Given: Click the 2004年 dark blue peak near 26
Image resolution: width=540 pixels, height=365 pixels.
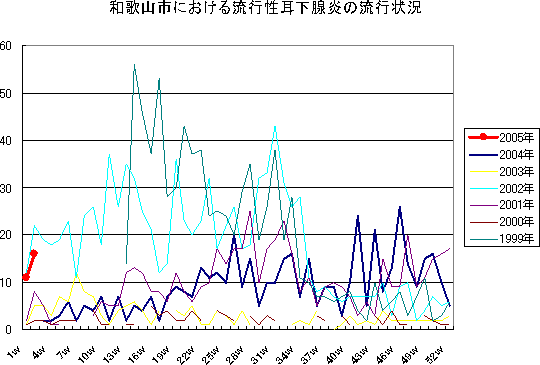Looking at the screenshot, I should click(399, 207).
